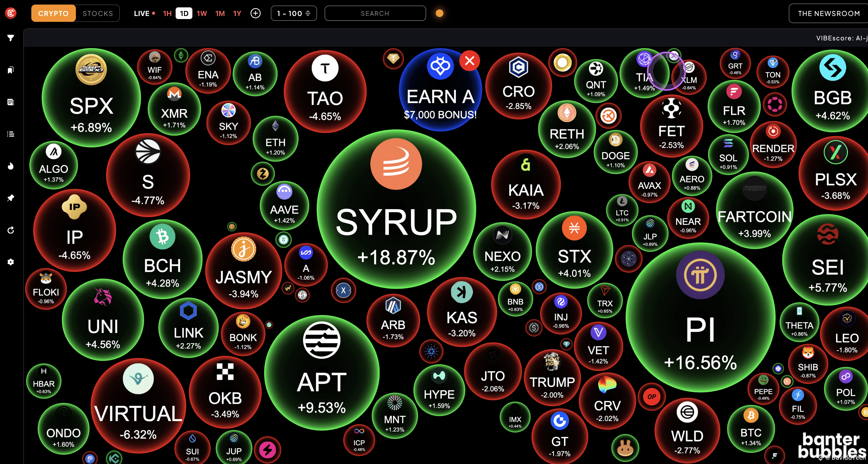Select the 1Y timeframe
Image resolution: width=868 pixels, height=464 pixels.
click(x=237, y=13)
